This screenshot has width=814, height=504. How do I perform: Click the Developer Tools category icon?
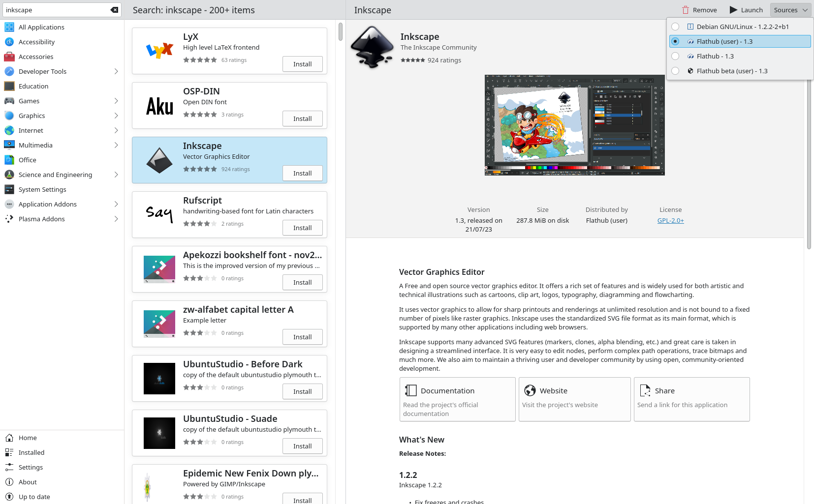[x=9, y=71]
